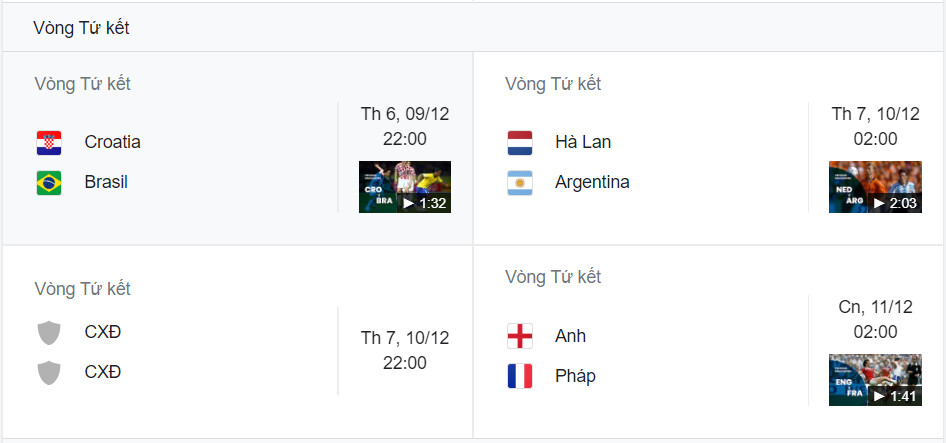This screenshot has height=443, width=946.
Task: Click the Hà Lan (Netherlands) flag icon
Action: pyautogui.click(x=519, y=142)
